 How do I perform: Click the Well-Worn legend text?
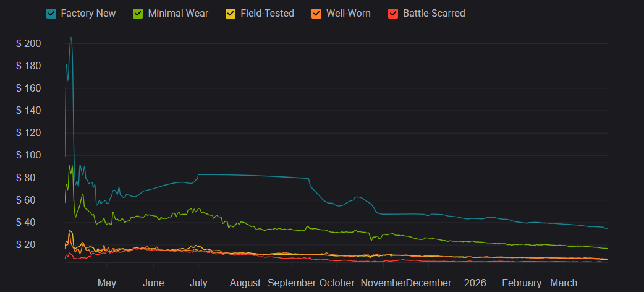coord(349,13)
